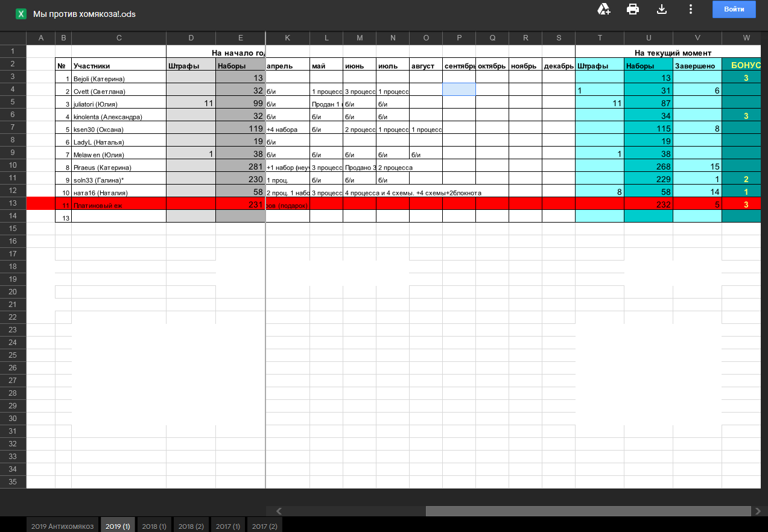This screenshot has height=532, width=768.
Task: Download the file with the download icon
Action: [x=661, y=9]
